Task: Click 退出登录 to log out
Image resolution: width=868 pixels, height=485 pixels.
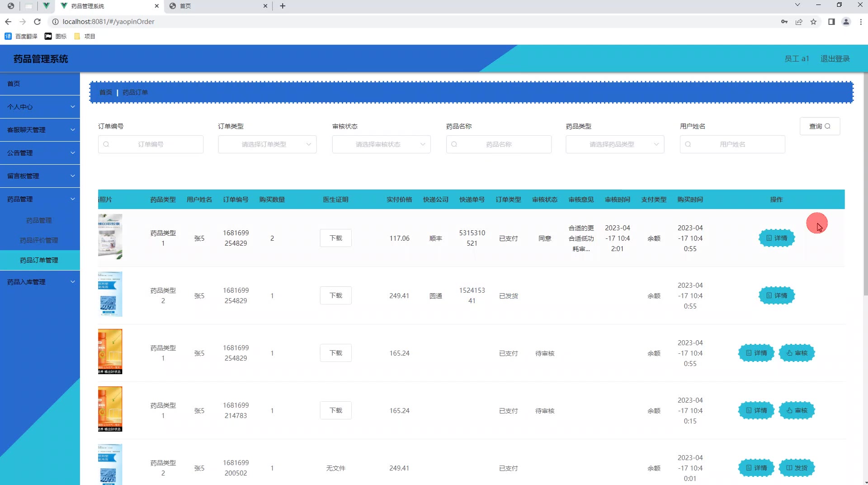Action: tap(835, 59)
